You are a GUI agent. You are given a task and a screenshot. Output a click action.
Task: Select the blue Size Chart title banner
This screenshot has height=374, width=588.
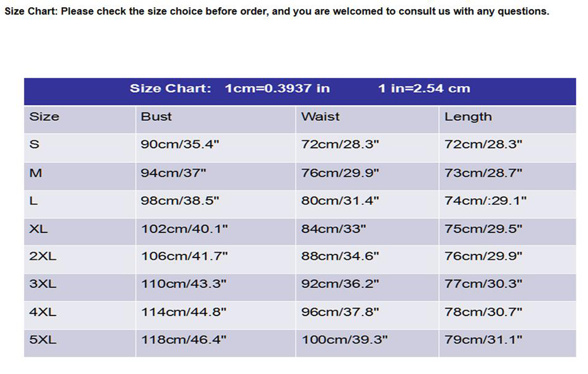[x=300, y=89]
